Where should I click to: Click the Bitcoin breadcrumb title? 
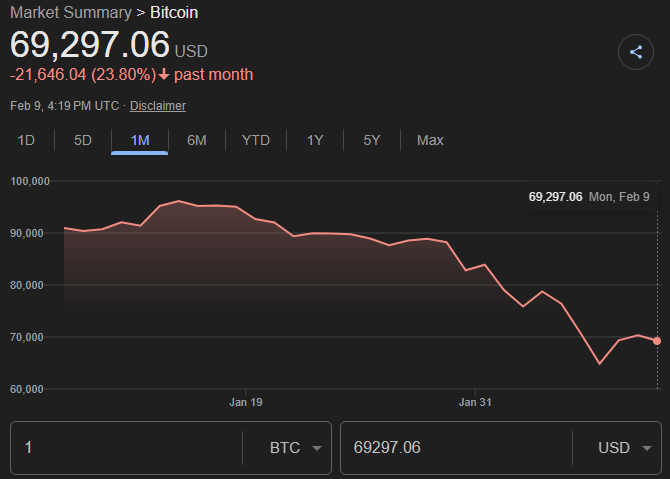pos(174,12)
